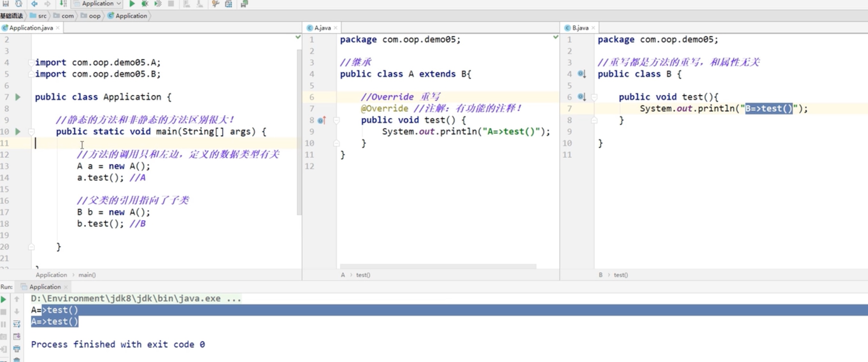This screenshot has height=362, width=868.
Task: Switch to the B.java editor tab
Action: click(580, 28)
